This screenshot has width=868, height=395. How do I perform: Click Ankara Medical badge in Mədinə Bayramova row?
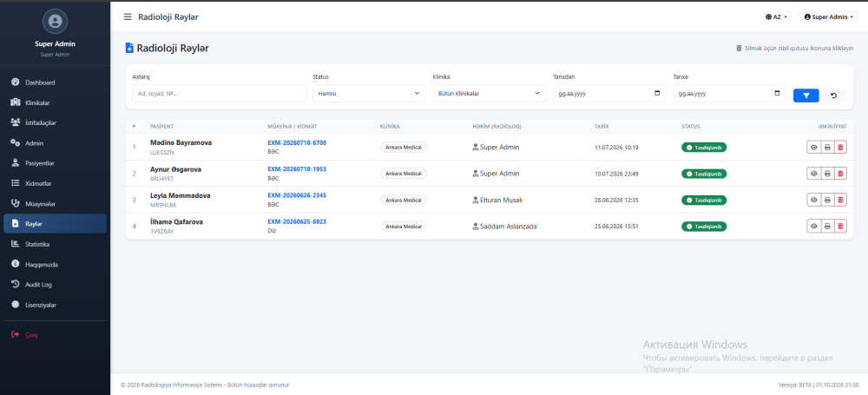pos(404,148)
